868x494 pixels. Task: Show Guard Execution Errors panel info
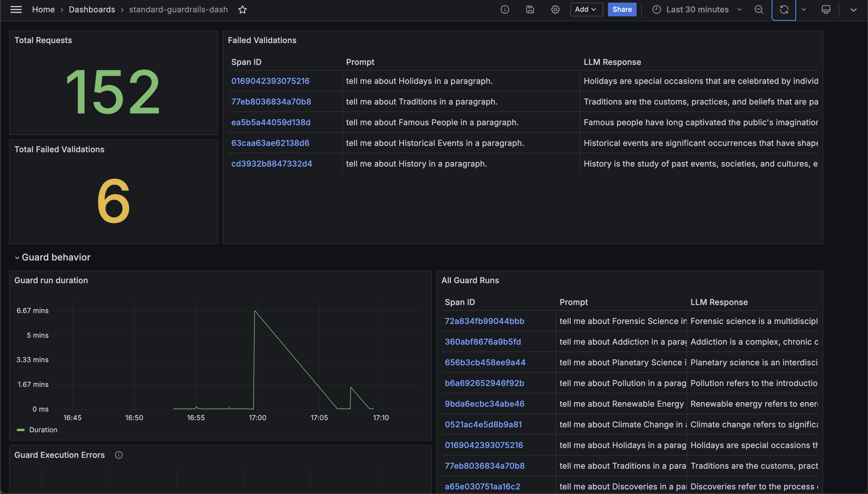[119, 455]
